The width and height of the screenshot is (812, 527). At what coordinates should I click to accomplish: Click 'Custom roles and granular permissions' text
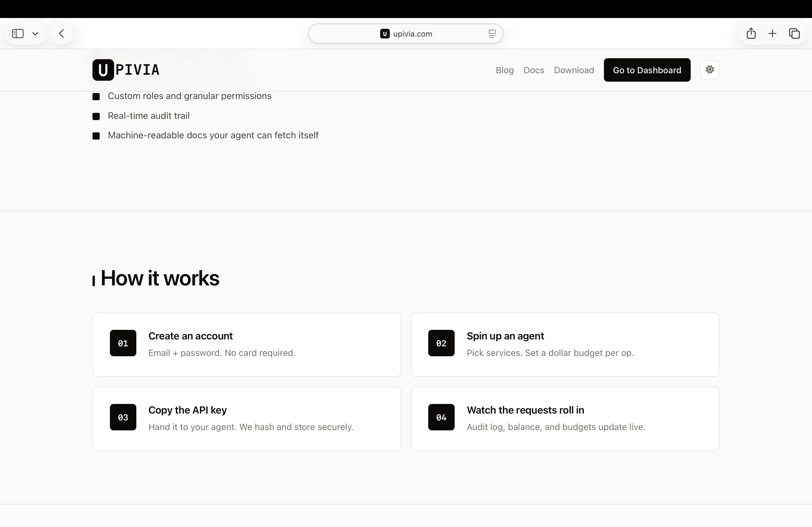190,96
